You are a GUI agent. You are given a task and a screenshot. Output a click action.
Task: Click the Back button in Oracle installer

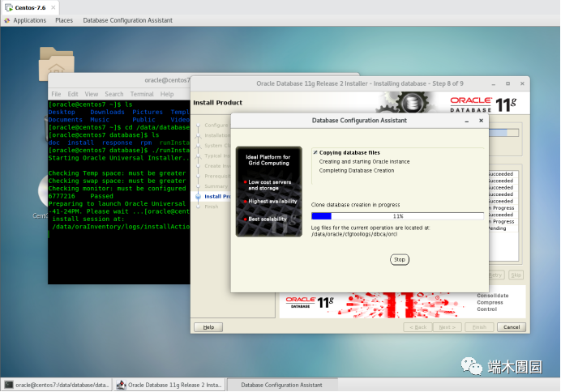418,327
